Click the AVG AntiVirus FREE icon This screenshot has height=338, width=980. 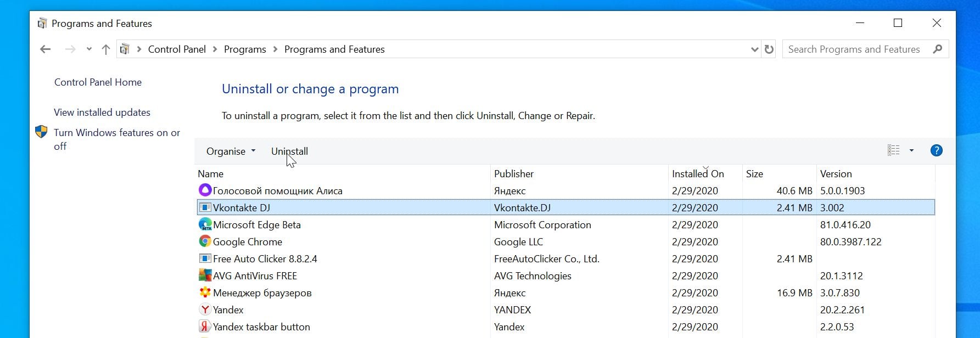click(205, 275)
